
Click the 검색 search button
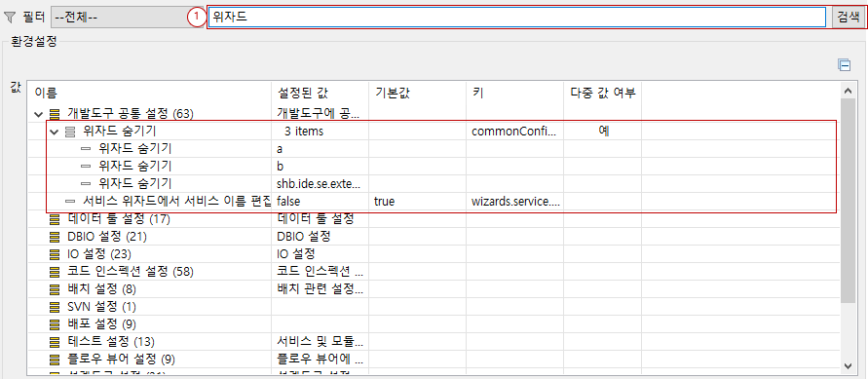click(848, 18)
